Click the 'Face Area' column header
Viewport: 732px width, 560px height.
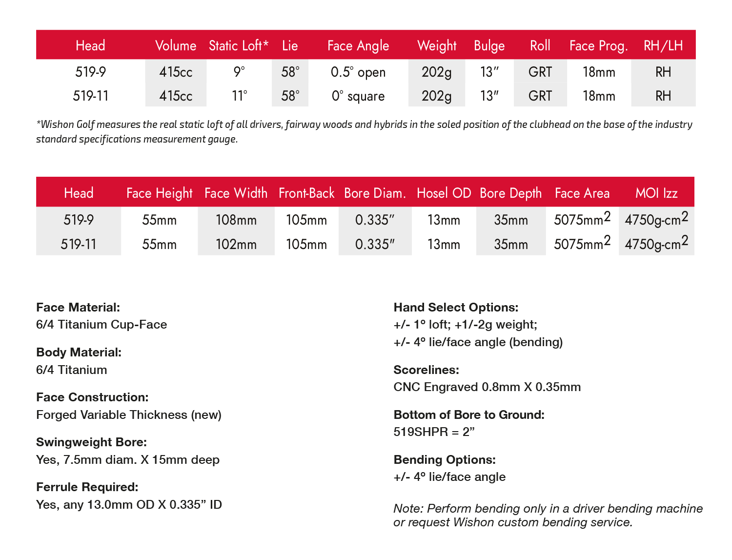(x=582, y=193)
